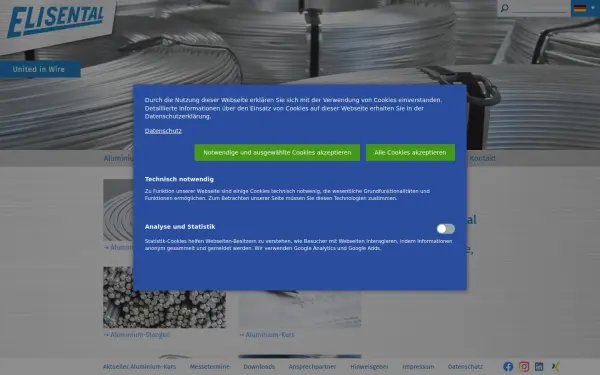Image resolution: width=600 pixels, height=375 pixels.
Task: Open Datenschutz footer link
Action: tap(465, 367)
